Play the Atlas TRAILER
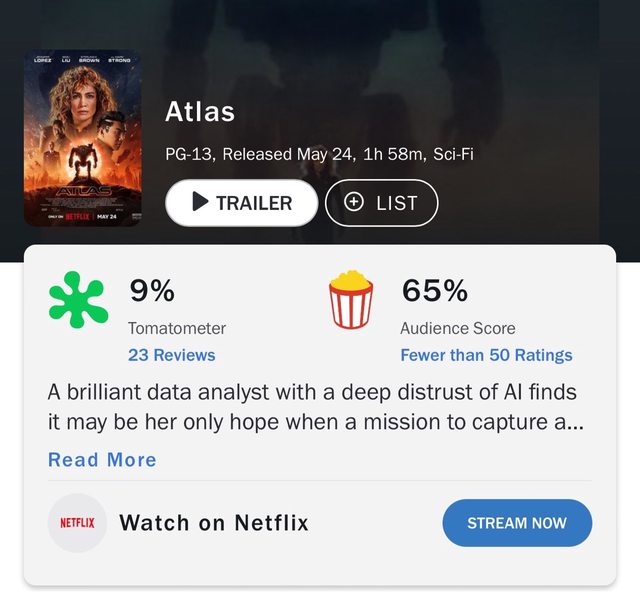 tap(242, 202)
